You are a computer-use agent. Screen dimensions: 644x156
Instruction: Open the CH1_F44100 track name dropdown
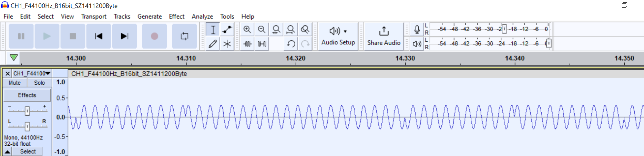coord(32,73)
